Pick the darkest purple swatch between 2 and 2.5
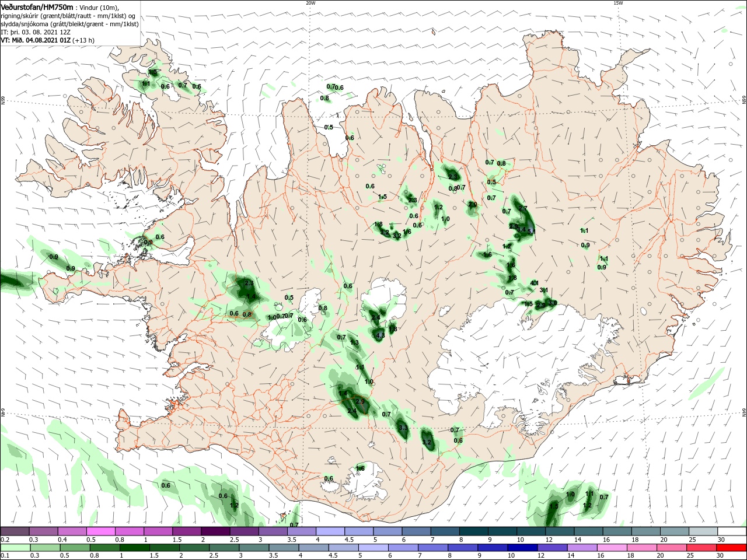Screen dimensions: 747x560 pyautogui.click(x=215, y=531)
